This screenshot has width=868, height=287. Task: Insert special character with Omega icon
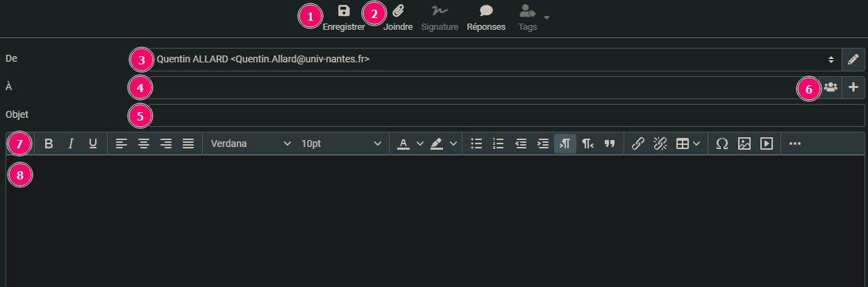[x=721, y=143]
